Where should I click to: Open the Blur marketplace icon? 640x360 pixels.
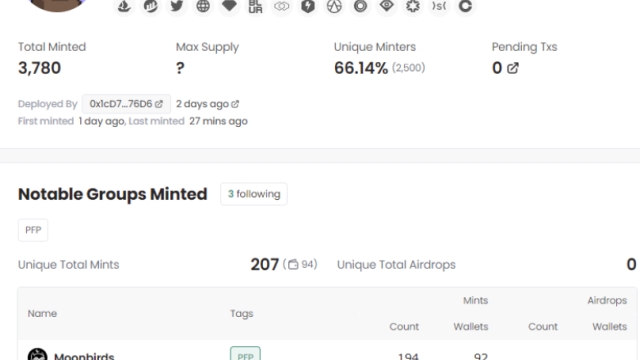[x=256, y=6]
